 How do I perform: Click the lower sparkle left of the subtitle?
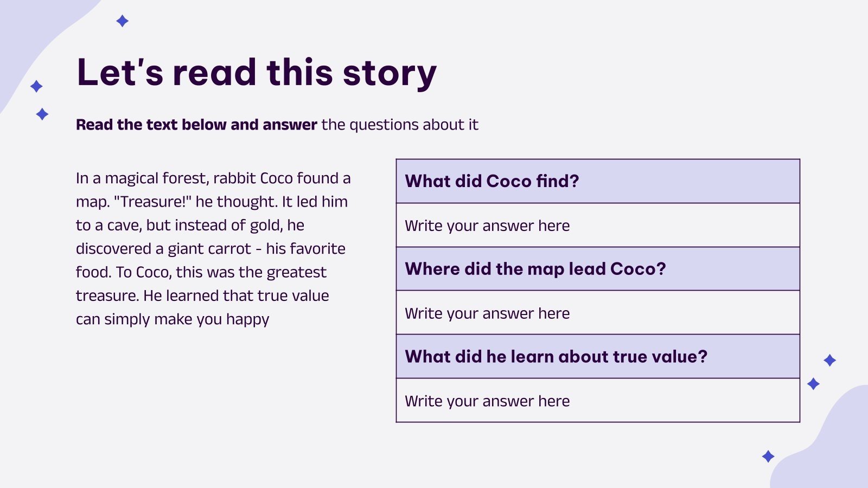(x=42, y=114)
